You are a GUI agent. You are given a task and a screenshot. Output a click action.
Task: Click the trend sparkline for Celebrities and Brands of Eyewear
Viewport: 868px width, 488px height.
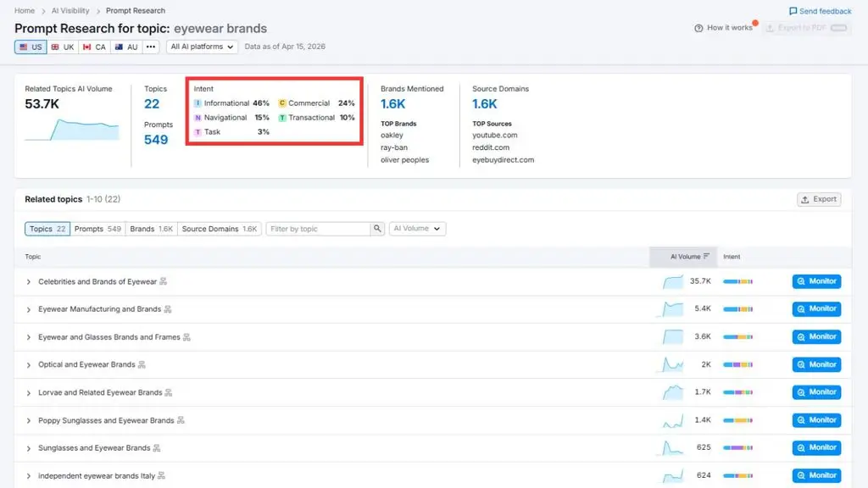point(672,281)
